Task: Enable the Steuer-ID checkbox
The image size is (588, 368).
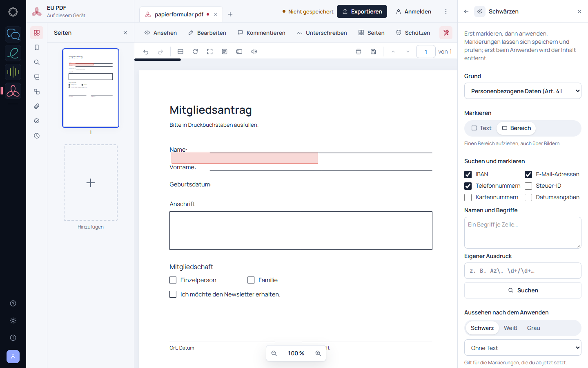Action: pos(528,186)
